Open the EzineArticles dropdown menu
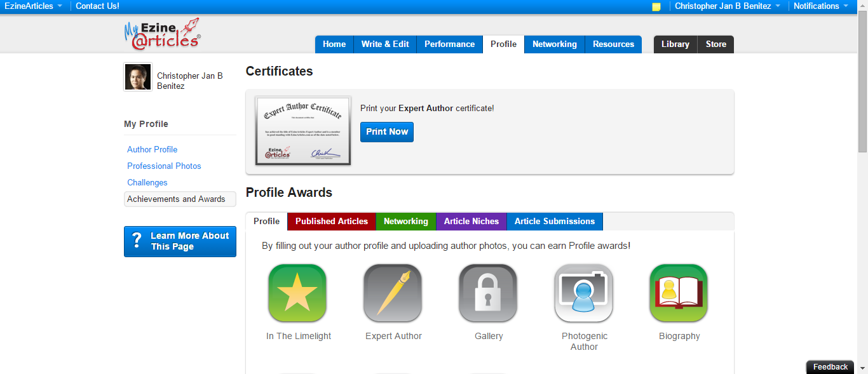The image size is (868, 374). coord(33,6)
